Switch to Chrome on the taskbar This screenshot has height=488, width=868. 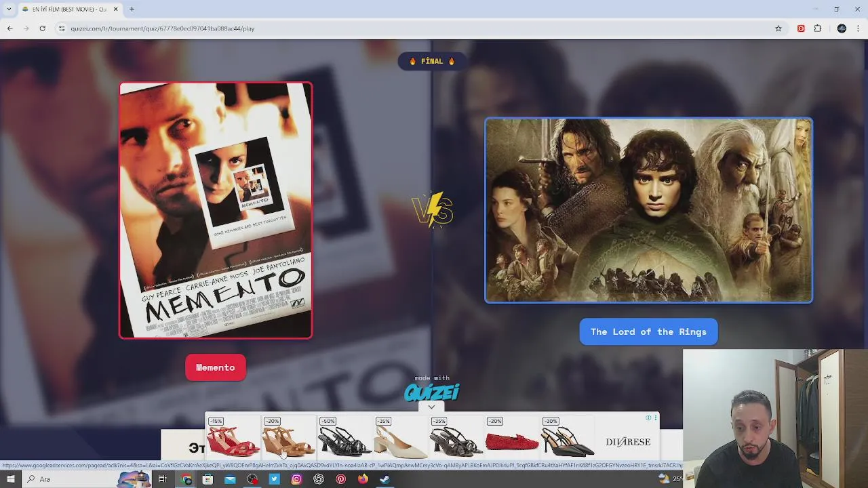coord(187,479)
